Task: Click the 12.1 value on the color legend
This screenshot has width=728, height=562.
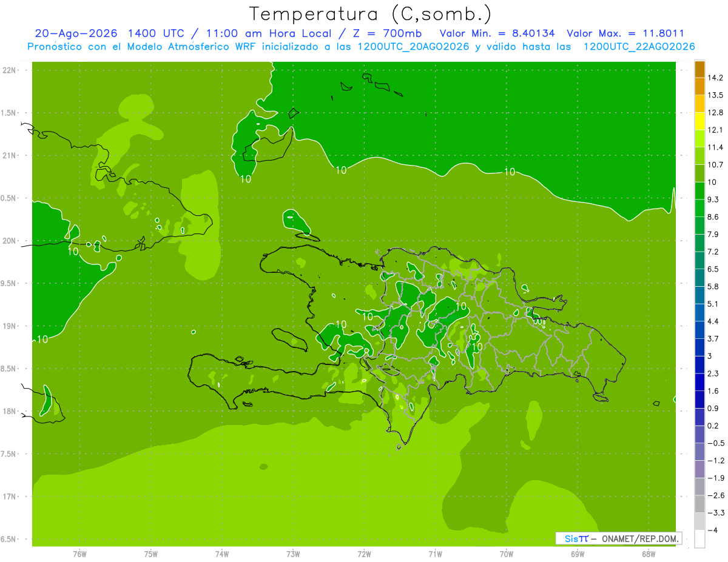Action: tap(715, 130)
